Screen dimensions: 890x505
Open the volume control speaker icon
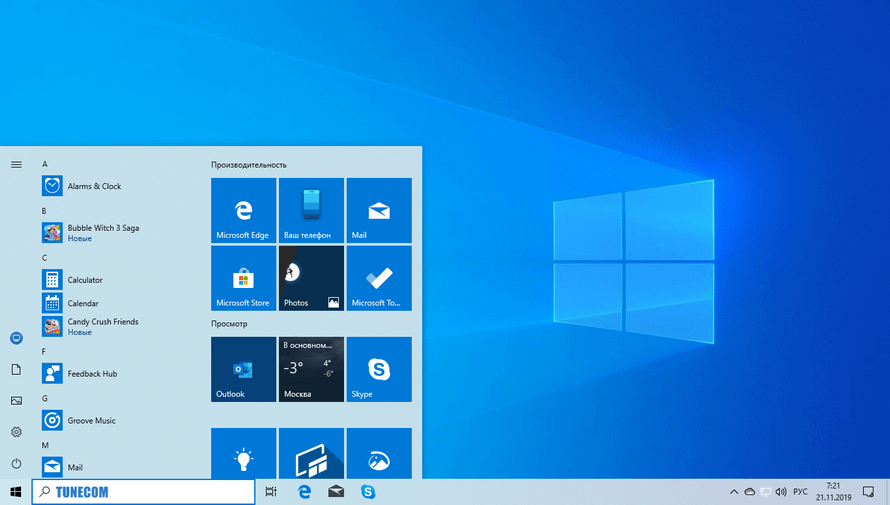pos(780,492)
